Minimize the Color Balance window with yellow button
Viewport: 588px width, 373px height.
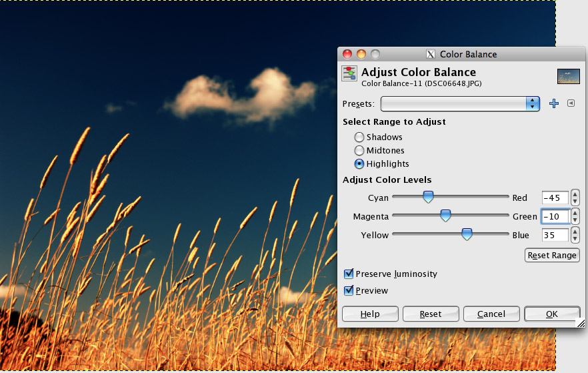(361, 55)
